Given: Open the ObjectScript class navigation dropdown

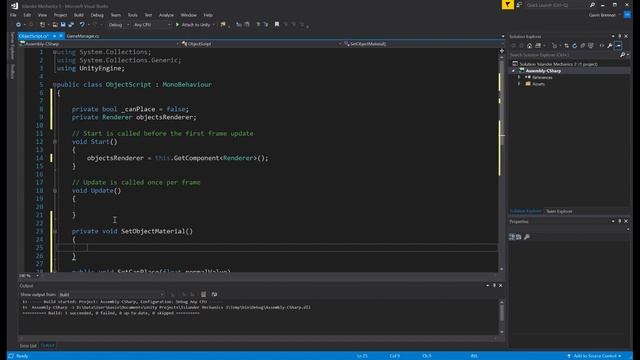Looking at the screenshot, I should [x=261, y=44].
